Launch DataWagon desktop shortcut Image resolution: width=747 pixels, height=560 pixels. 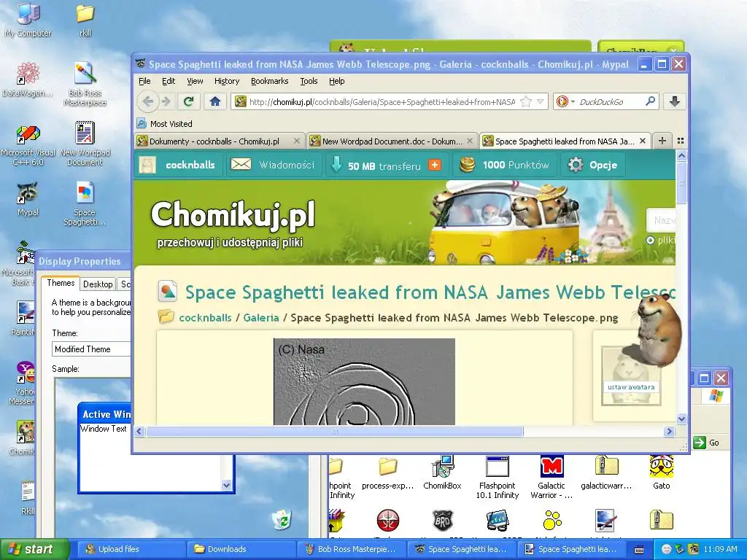click(x=28, y=79)
